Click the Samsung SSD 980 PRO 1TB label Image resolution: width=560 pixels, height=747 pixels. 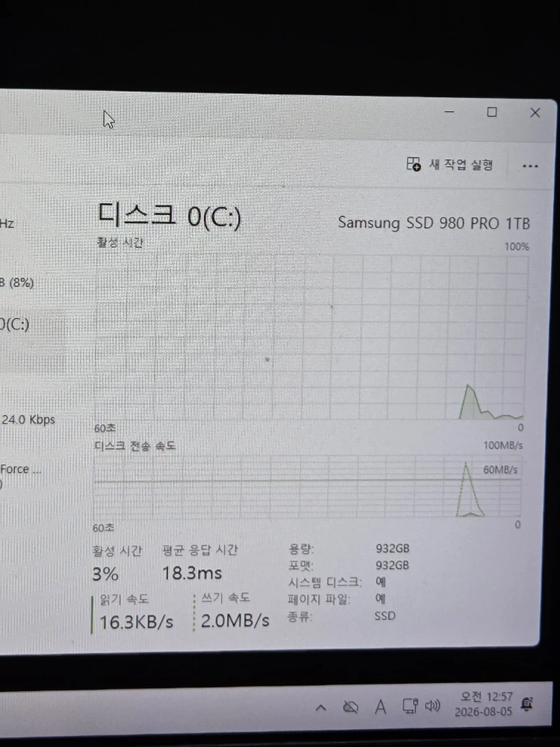pyautogui.click(x=434, y=223)
